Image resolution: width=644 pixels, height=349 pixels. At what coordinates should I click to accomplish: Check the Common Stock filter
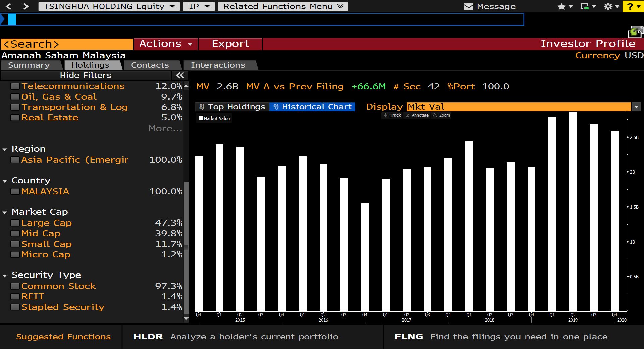(15, 286)
